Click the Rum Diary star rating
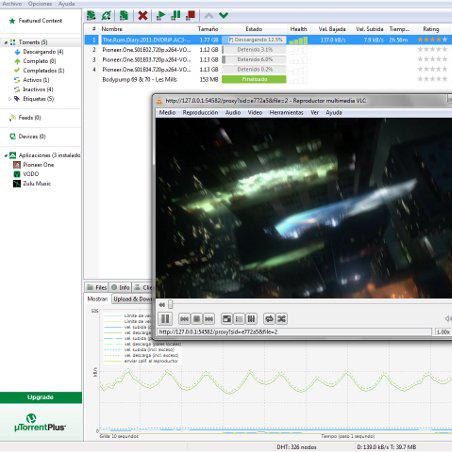 pos(432,40)
